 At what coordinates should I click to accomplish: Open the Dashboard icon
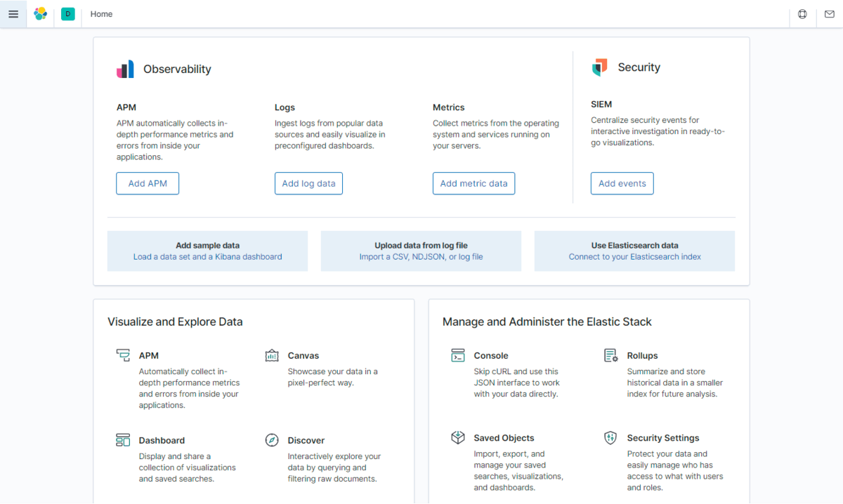pyautogui.click(x=123, y=440)
